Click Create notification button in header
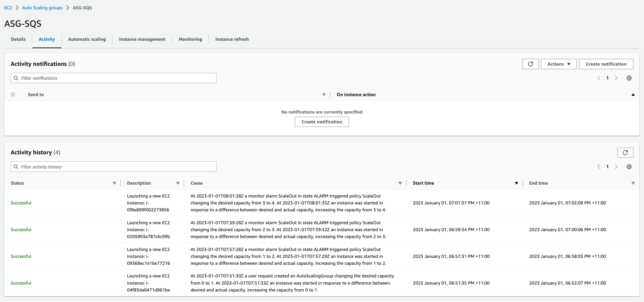 [x=606, y=64]
